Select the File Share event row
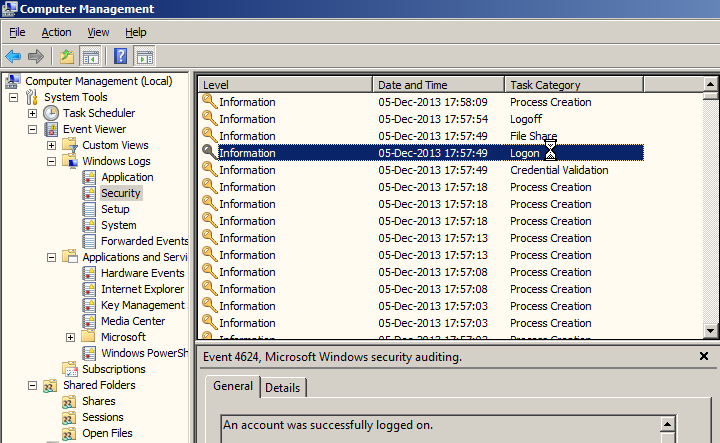This screenshot has height=443, width=720. pyautogui.click(x=422, y=136)
